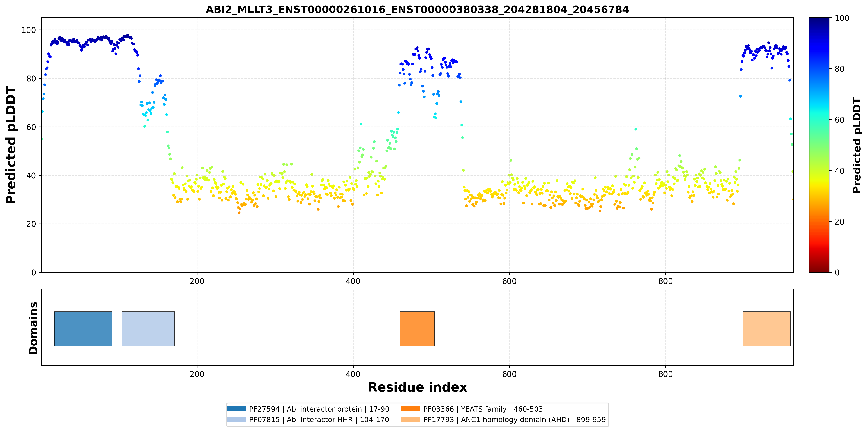Click legend entry YEATS family 460-503
Viewport: 868px width, 432px height.
tap(483, 409)
